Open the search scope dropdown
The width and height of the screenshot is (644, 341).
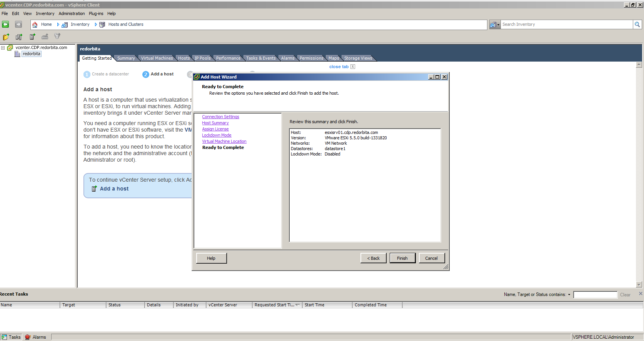click(495, 25)
